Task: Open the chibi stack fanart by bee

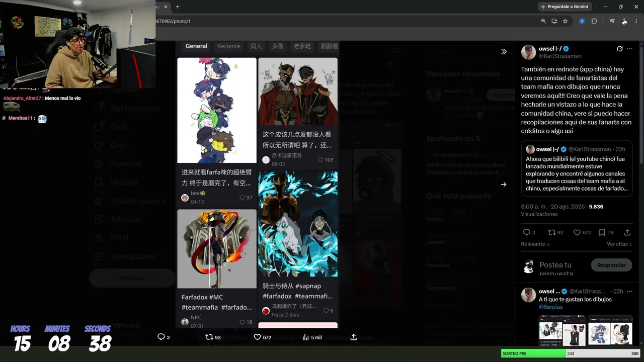Action: pyautogui.click(x=217, y=110)
